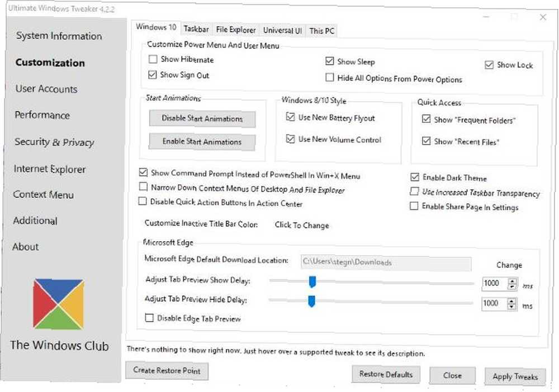Open the System Information section
Screen dimensions: 559x392
pyautogui.click(x=59, y=36)
